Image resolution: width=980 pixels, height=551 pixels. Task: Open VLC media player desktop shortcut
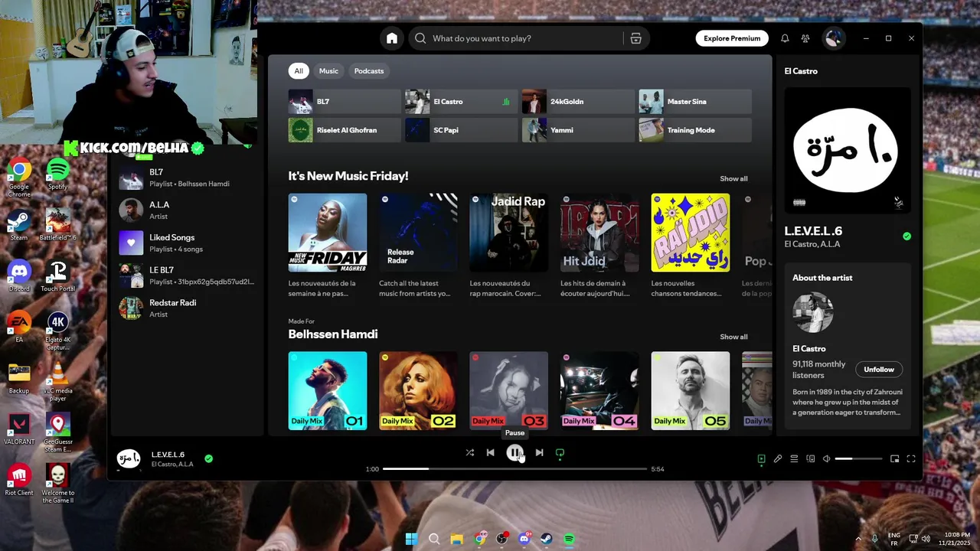pos(58,381)
